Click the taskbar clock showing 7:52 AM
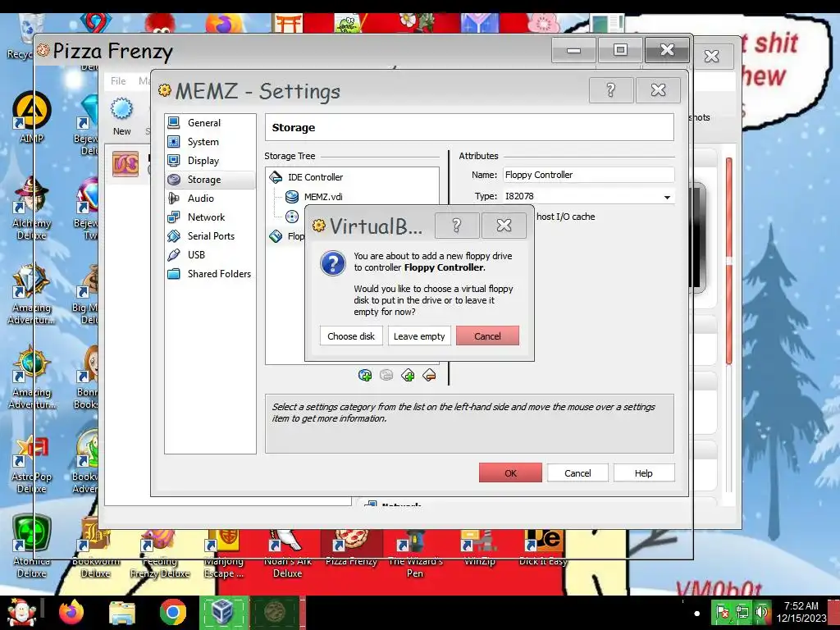Viewport: 840px width, 630px height. [801, 611]
